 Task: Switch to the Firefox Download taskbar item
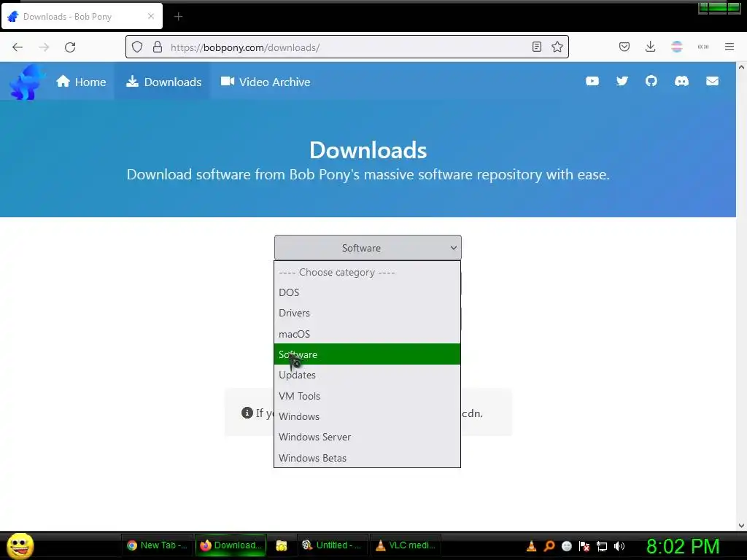coord(231,545)
